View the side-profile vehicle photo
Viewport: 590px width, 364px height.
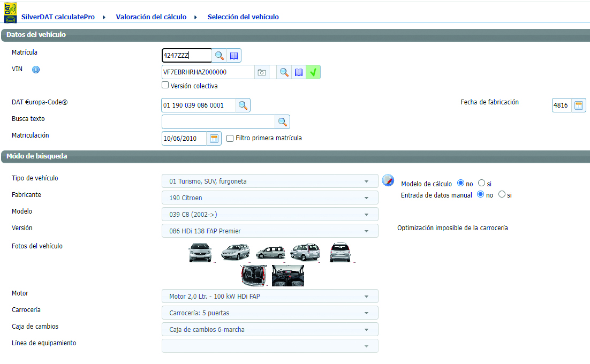click(270, 252)
